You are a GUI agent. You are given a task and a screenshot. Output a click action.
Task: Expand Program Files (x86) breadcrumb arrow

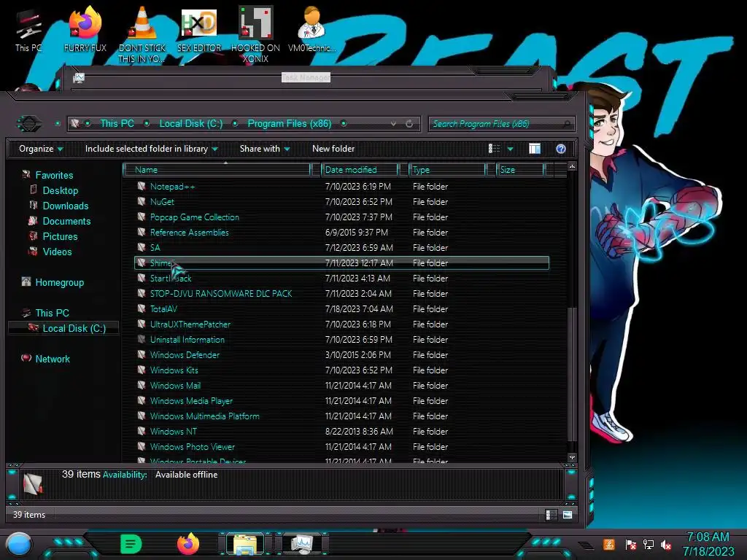[344, 124]
